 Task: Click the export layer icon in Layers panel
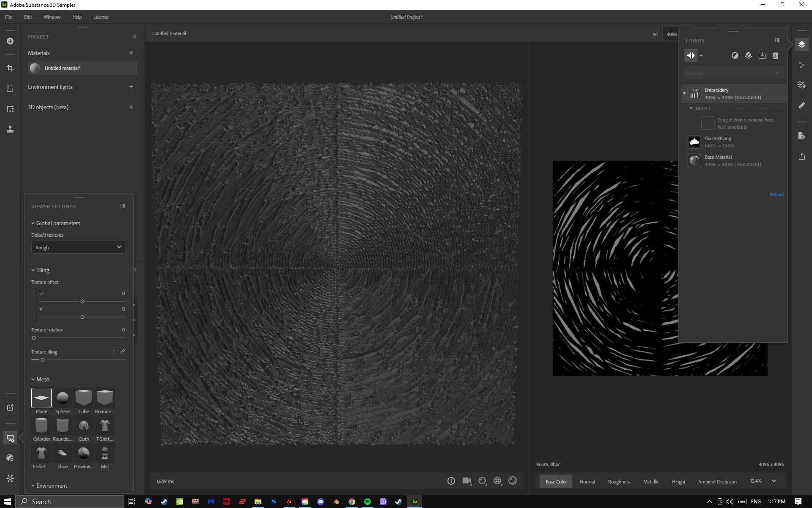(x=762, y=55)
